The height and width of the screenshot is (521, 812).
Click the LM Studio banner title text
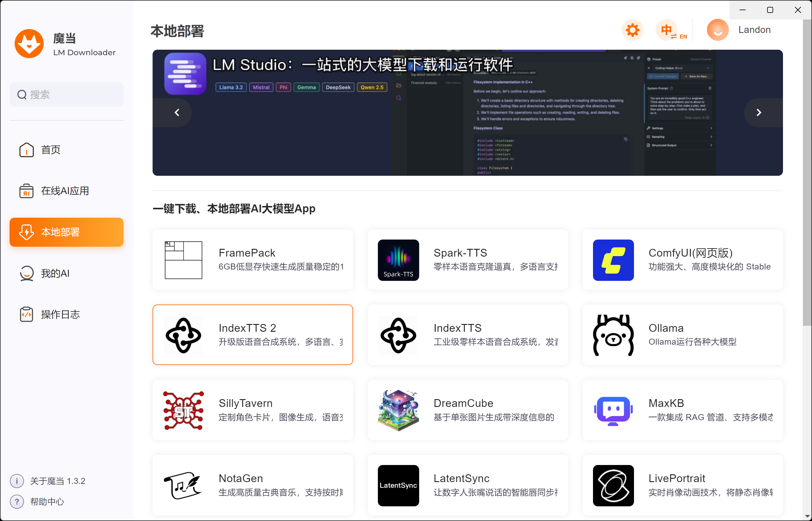pyautogui.click(x=362, y=65)
